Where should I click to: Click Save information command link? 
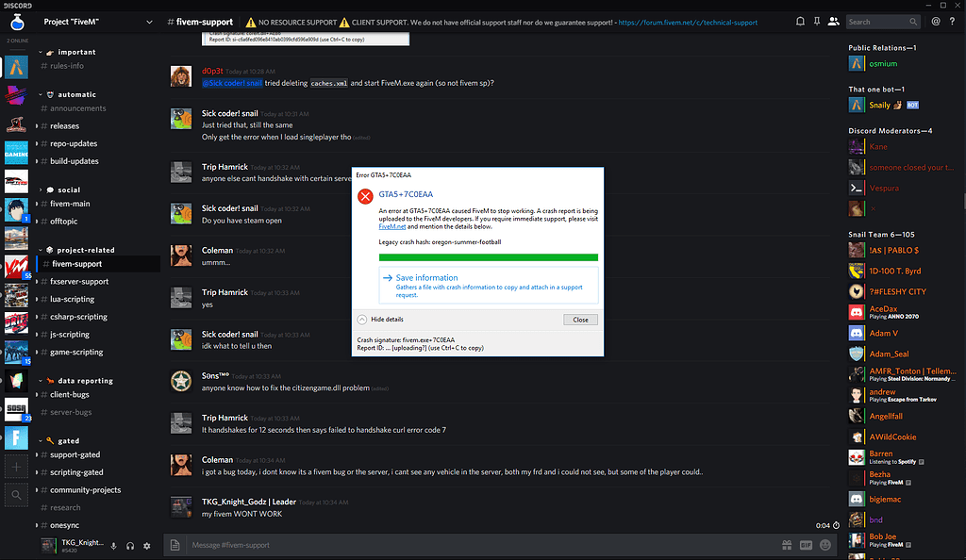pos(489,285)
